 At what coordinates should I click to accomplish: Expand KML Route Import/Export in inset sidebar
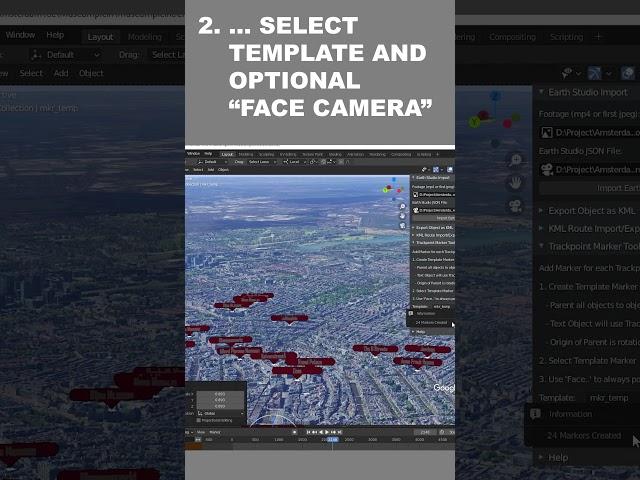coord(433,235)
